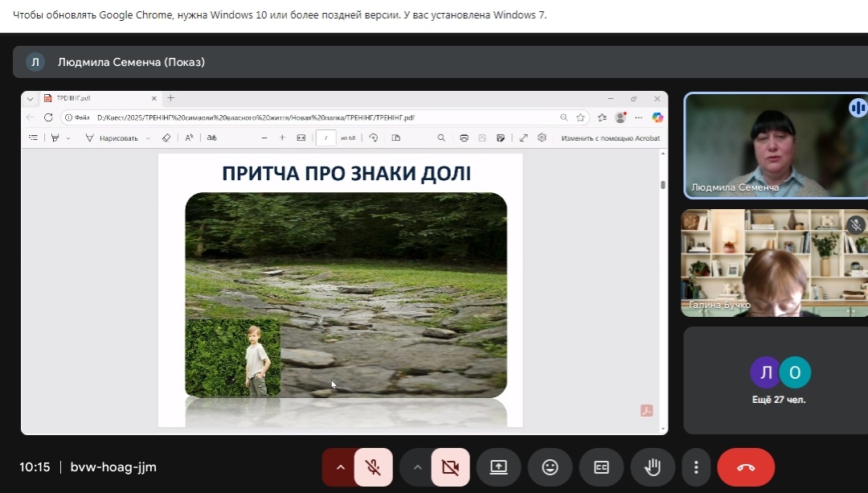Screen dimensions: 868x493
Task: Open audio settings via the mic chevron
Action: click(x=340, y=466)
